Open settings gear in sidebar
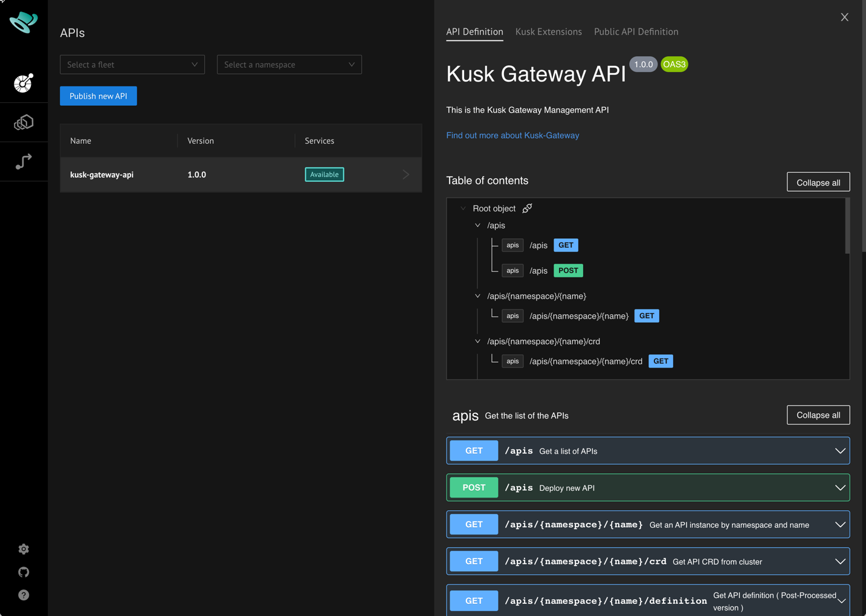This screenshot has height=616, width=866. pyautogui.click(x=24, y=549)
